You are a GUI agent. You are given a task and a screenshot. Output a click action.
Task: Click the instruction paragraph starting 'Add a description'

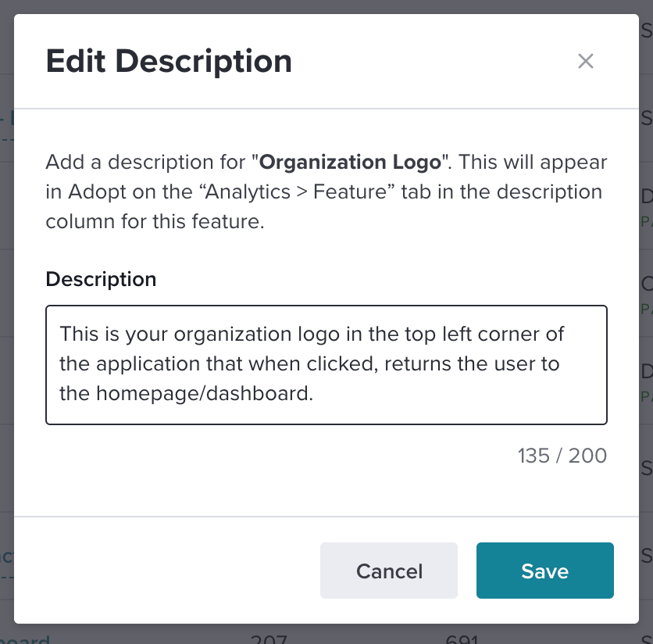tap(326, 191)
